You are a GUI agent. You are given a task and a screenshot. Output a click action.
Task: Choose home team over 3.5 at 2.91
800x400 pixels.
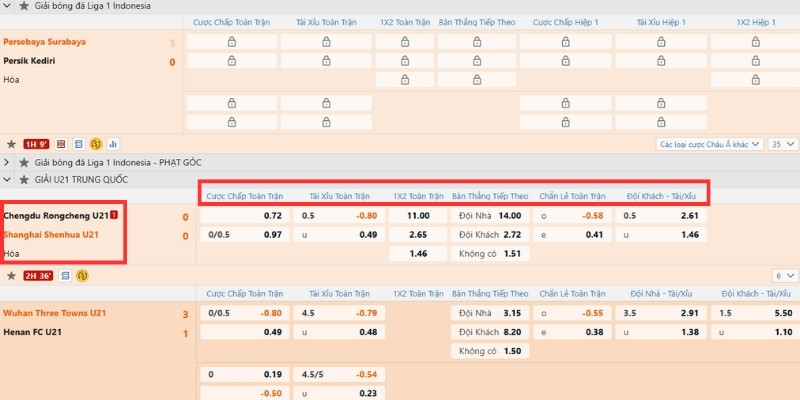[661, 313]
